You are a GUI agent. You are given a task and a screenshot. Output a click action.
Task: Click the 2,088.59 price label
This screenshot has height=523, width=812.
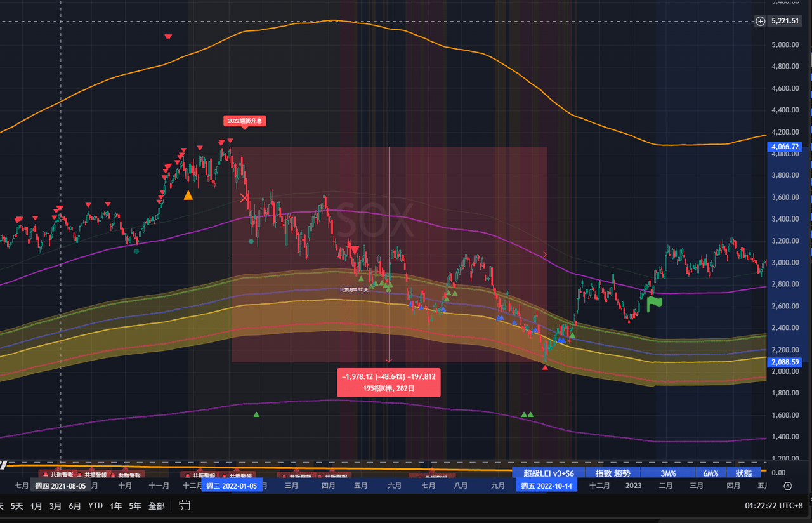pyautogui.click(x=785, y=362)
